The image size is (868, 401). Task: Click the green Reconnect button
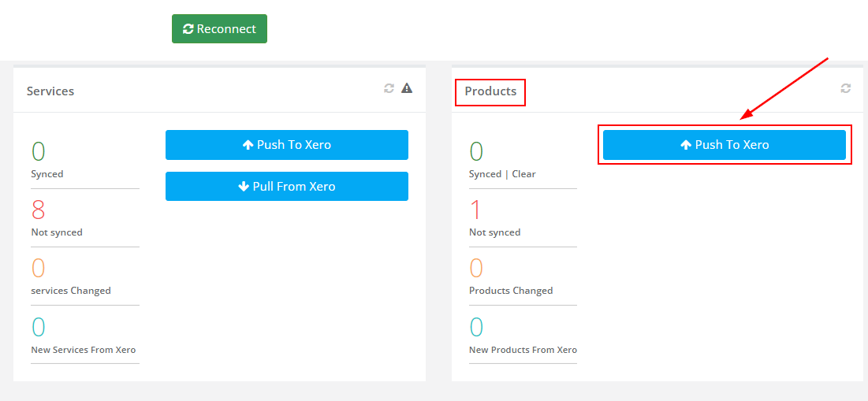tap(219, 29)
